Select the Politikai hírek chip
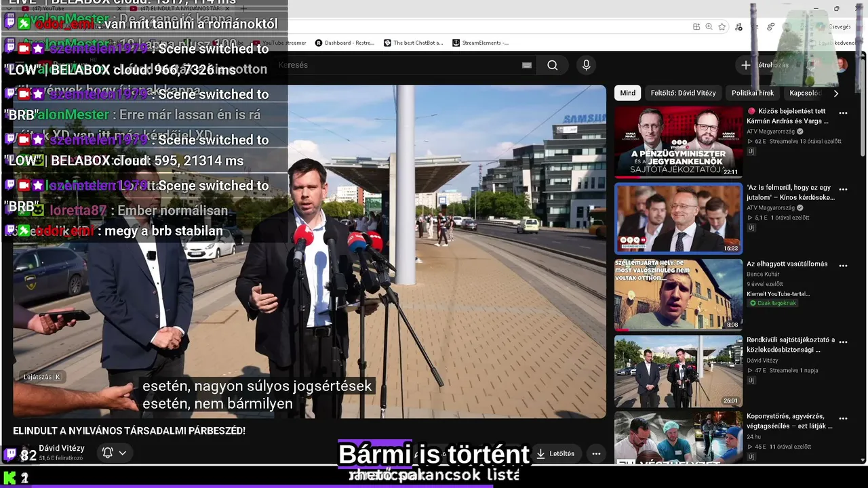 (x=753, y=93)
